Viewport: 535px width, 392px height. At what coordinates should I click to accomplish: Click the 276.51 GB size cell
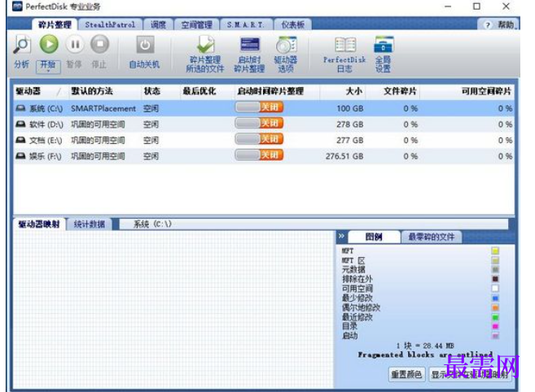pos(344,156)
